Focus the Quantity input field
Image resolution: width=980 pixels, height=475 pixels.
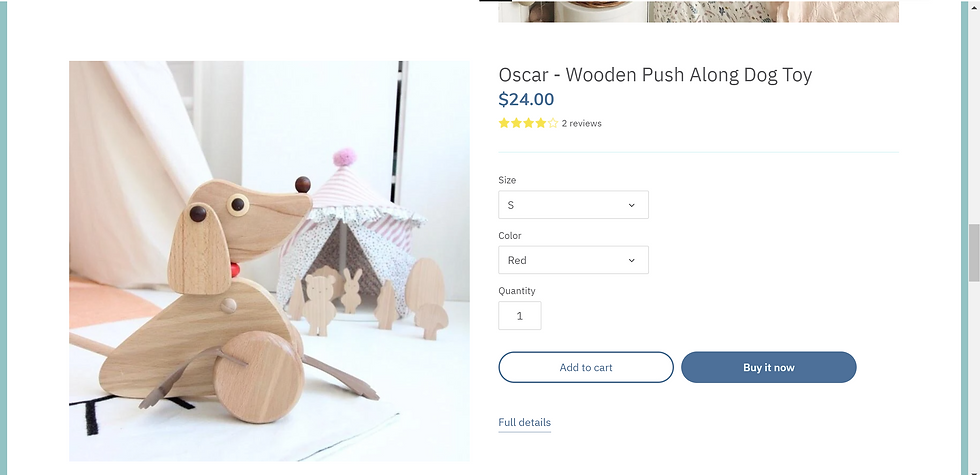(519, 316)
